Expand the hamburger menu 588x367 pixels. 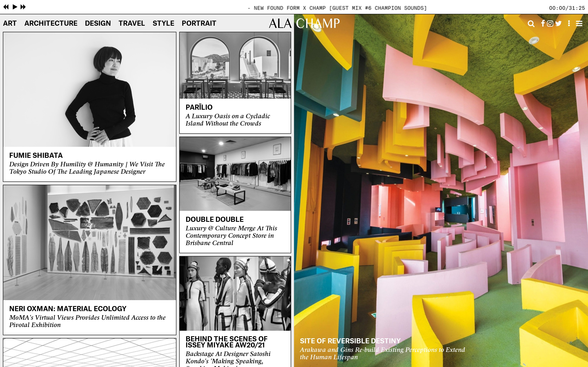coord(579,23)
